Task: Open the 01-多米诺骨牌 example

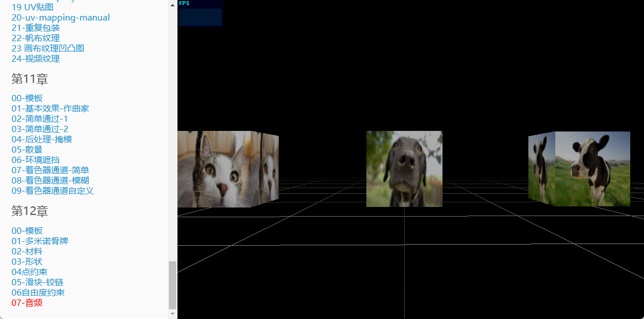Action: point(39,241)
